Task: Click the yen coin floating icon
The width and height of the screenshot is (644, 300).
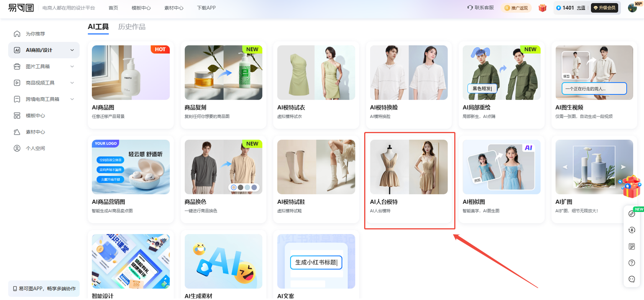Action: (x=632, y=230)
